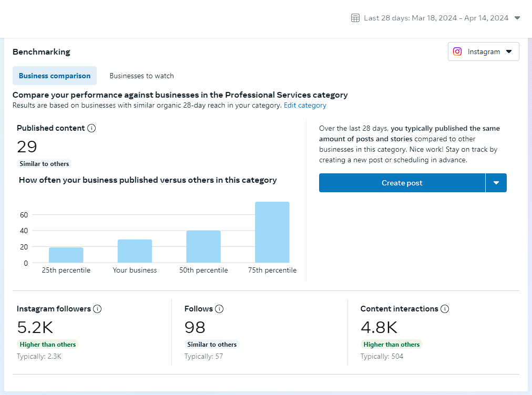Click the 75th percentile bar
The width and height of the screenshot is (532, 395).
pos(272,232)
